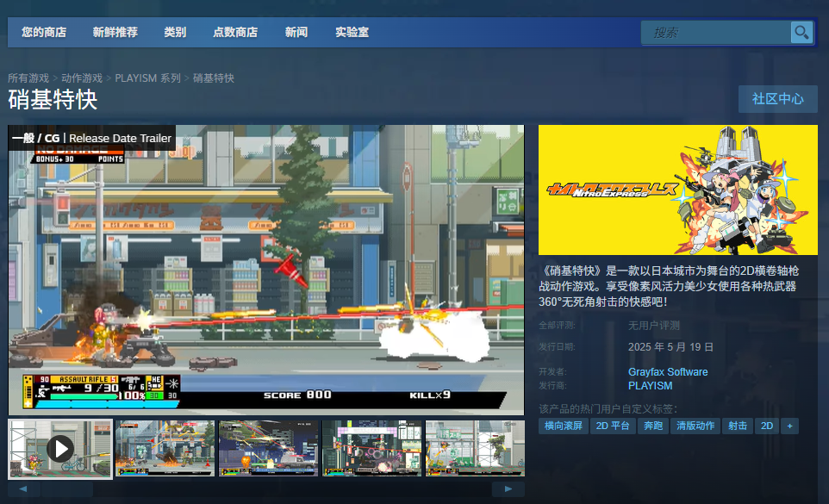This screenshot has width=829, height=504.
Task: Open the fourth screenshot thumbnail
Action: (x=372, y=449)
